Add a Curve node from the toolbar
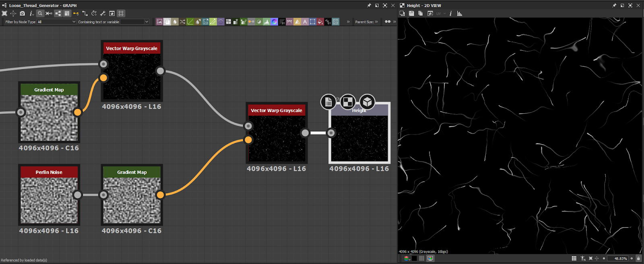Screen dimensions: 644x264 tap(190, 22)
